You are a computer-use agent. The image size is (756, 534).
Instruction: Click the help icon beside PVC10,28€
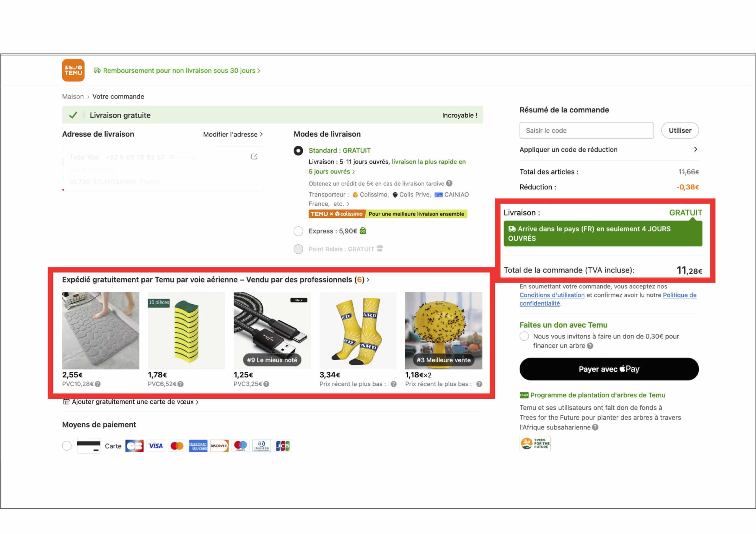point(98,384)
